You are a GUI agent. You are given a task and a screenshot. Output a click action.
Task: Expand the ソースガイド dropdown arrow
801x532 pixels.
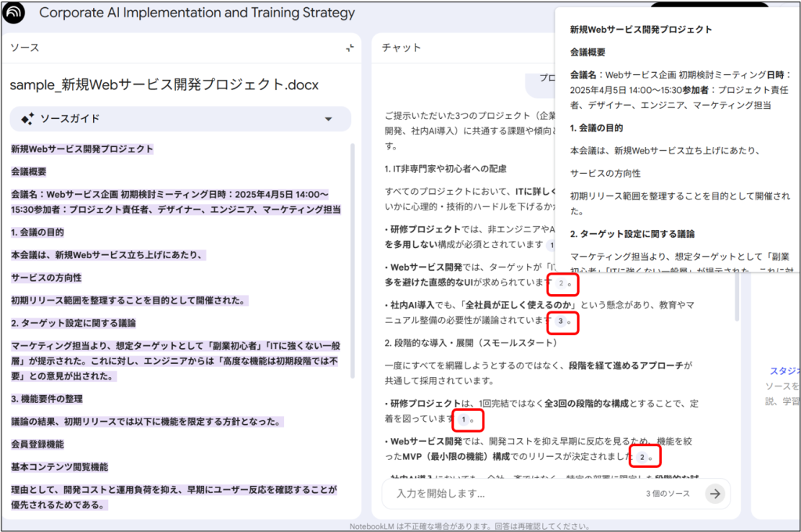coord(329,119)
